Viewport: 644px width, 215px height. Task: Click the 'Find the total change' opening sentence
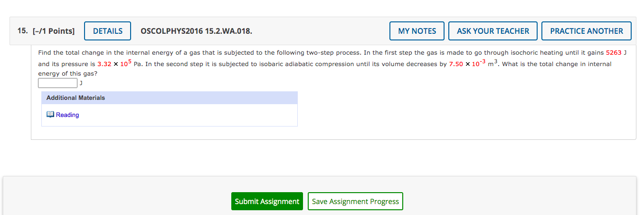tap(69, 53)
